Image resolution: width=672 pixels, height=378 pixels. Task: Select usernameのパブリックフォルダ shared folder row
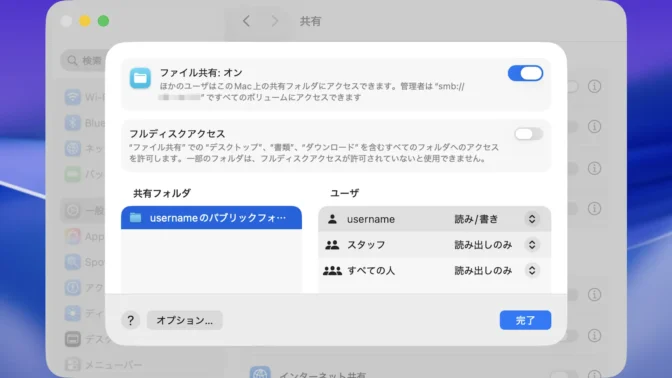211,218
